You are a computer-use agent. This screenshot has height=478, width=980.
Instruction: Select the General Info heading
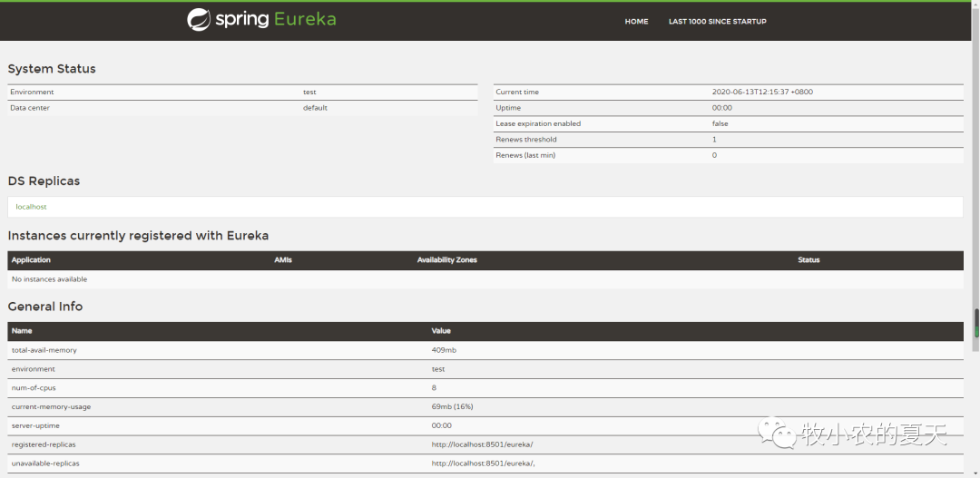click(x=45, y=307)
